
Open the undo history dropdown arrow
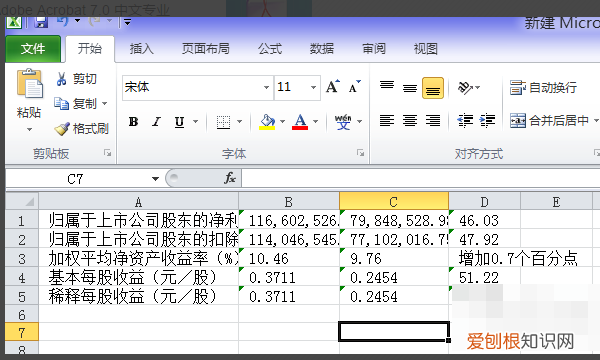tap(78, 21)
